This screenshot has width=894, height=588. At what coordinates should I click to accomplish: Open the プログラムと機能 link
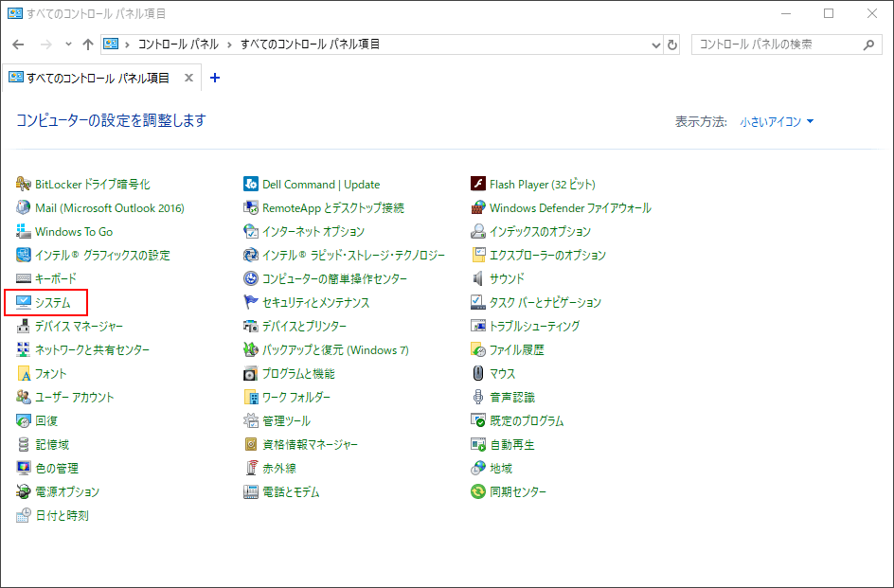click(x=298, y=374)
